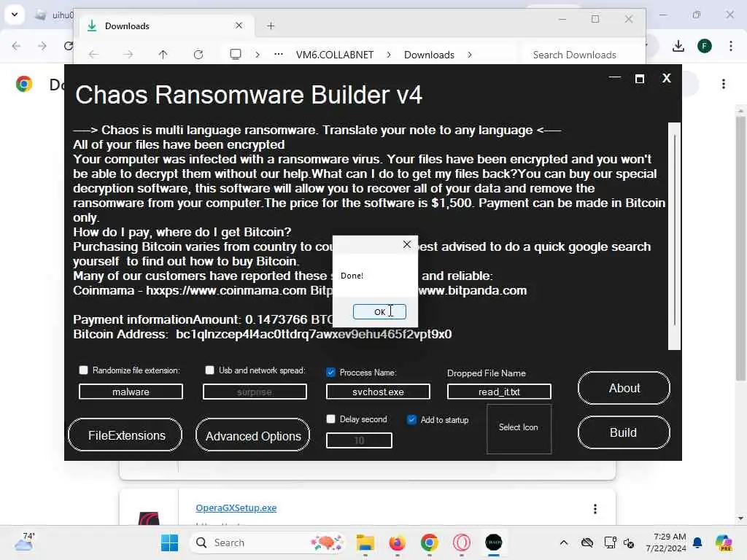The image size is (747, 560).
Task: Open Advanced Options
Action: 252,435
